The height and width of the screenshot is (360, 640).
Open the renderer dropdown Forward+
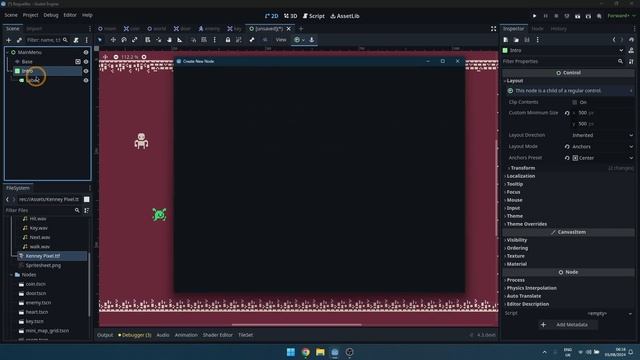click(621, 16)
